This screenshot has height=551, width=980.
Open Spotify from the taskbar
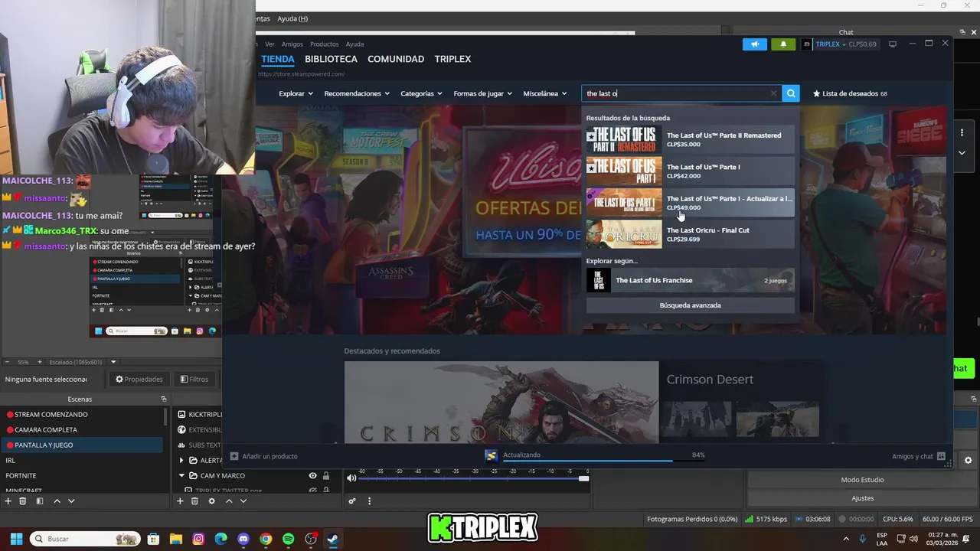288,539
